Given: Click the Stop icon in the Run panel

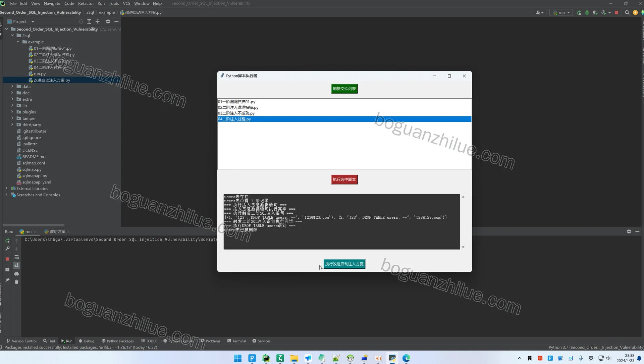Looking at the screenshot, I should coord(7,259).
